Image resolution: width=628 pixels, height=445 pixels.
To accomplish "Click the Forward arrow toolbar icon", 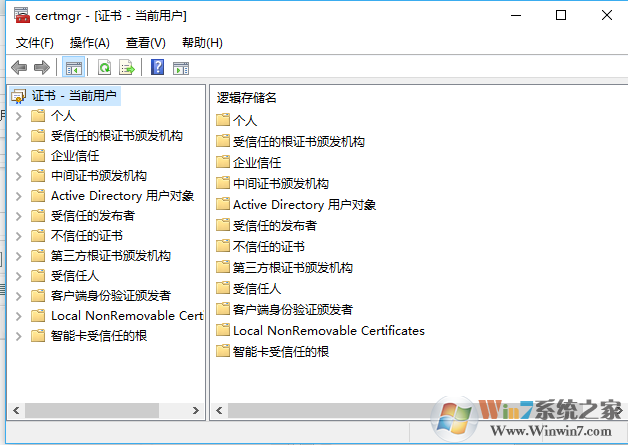I will coord(42,67).
